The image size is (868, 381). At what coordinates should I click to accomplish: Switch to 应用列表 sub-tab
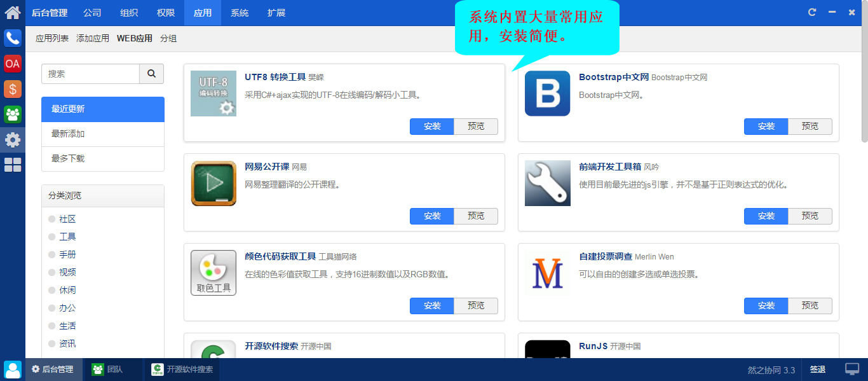(52, 38)
